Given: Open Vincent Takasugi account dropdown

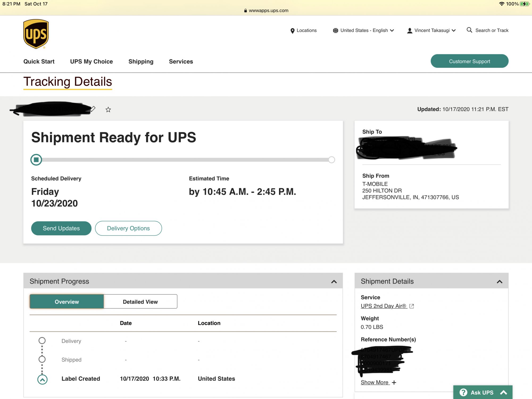Looking at the screenshot, I should (431, 30).
